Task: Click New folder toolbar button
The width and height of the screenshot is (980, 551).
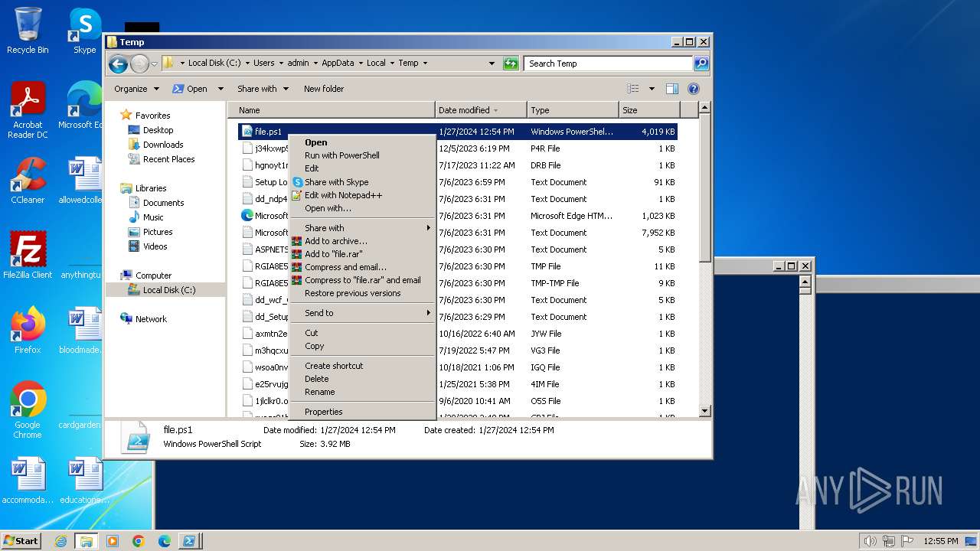Action: [323, 89]
